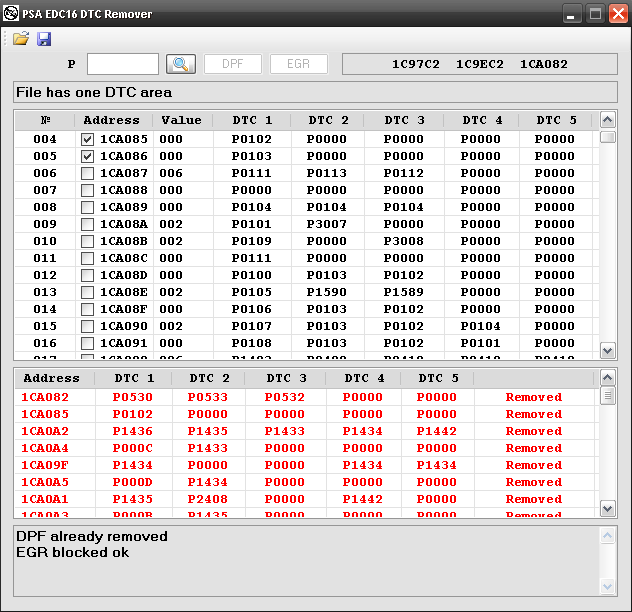Screen dimensions: 632x612
Task: Click the 'File has one DTC area' status text
Action: pyautogui.click(x=94, y=92)
